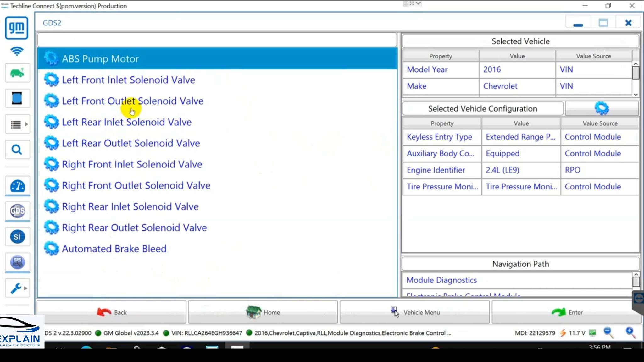Viewport: 644px width, 362px height.
Task: Click the green connection status icon near voltage
Action: click(592, 333)
